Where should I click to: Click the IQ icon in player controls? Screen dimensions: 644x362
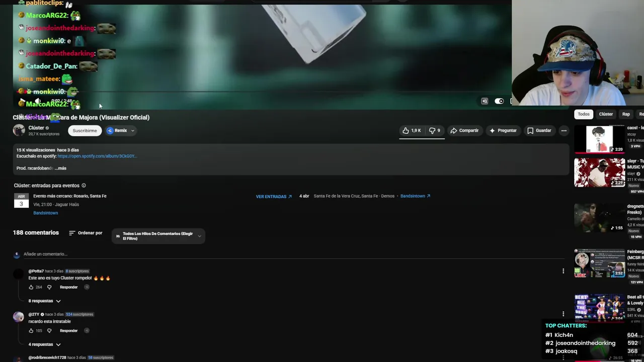click(485, 101)
